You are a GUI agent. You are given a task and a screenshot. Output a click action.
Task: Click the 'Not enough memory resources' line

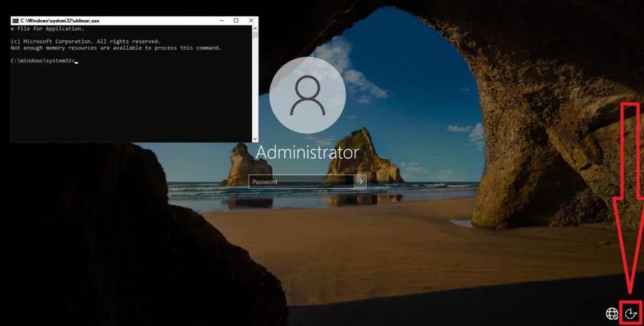click(116, 48)
